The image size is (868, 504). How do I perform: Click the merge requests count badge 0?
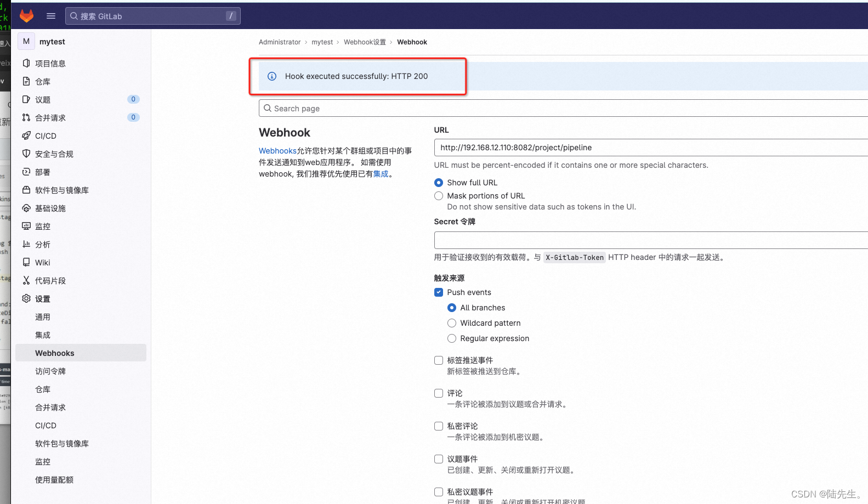pyautogui.click(x=133, y=117)
